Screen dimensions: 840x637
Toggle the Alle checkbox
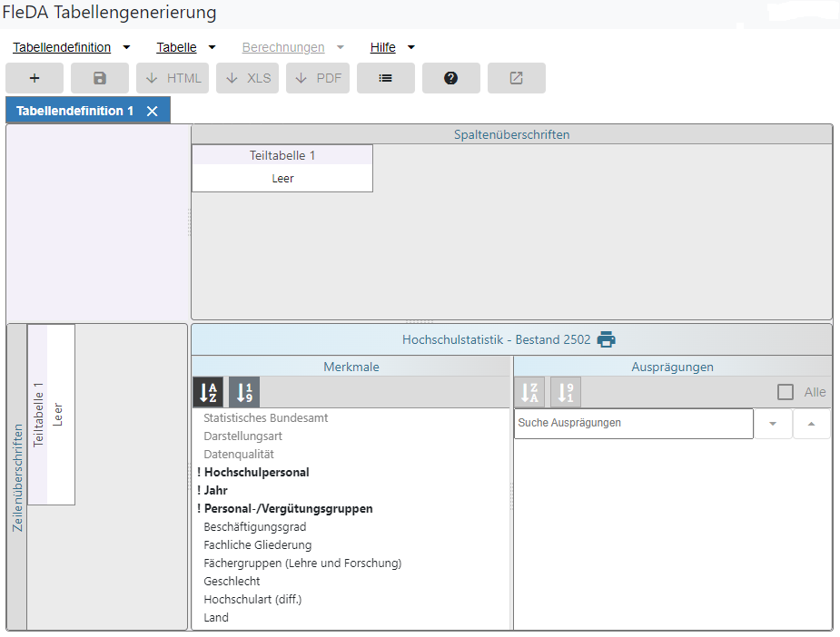pyautogui.click(x=786, y=392)
